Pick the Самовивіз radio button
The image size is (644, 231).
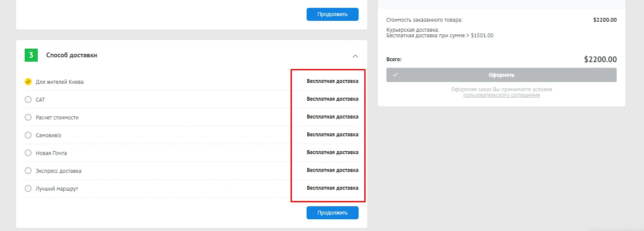28,135
